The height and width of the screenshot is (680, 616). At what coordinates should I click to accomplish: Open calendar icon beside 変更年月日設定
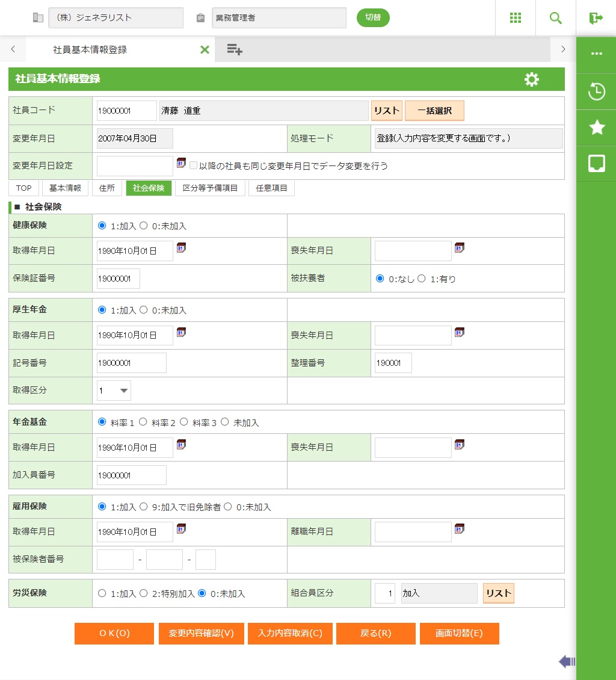point(181,163)
